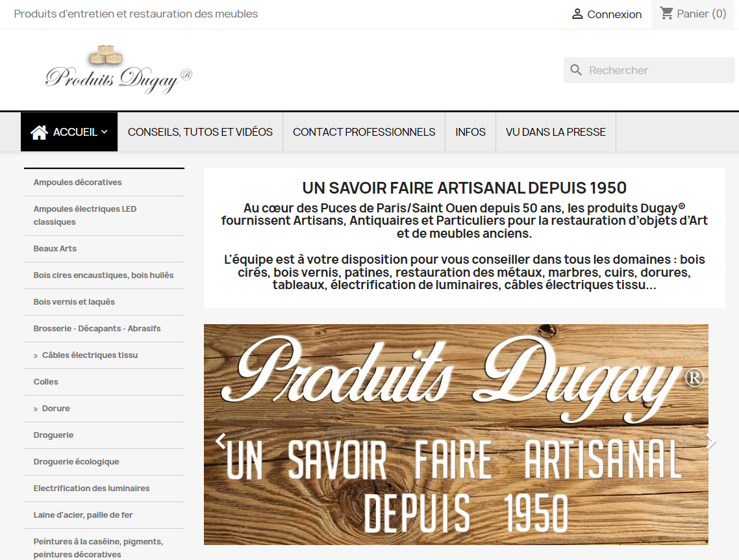
Task: Click in the Rechercher search field
Action: [656, 70]
